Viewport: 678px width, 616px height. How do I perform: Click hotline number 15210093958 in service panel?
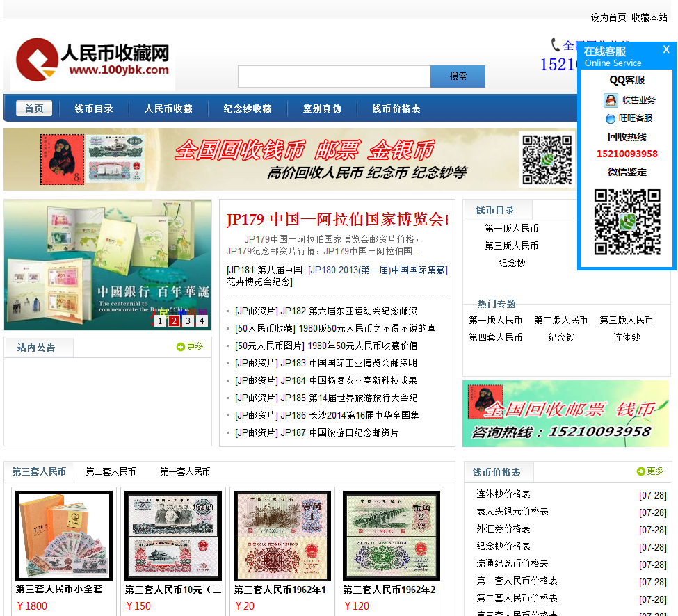coord(627,154)
